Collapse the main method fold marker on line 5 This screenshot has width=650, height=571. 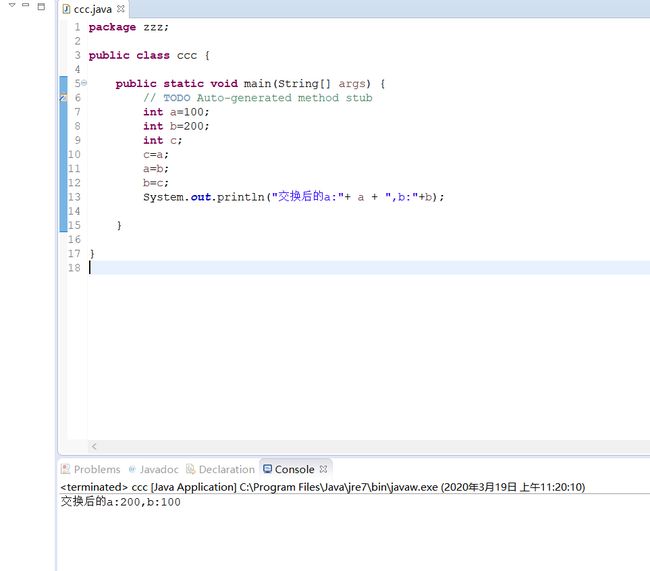84,83
